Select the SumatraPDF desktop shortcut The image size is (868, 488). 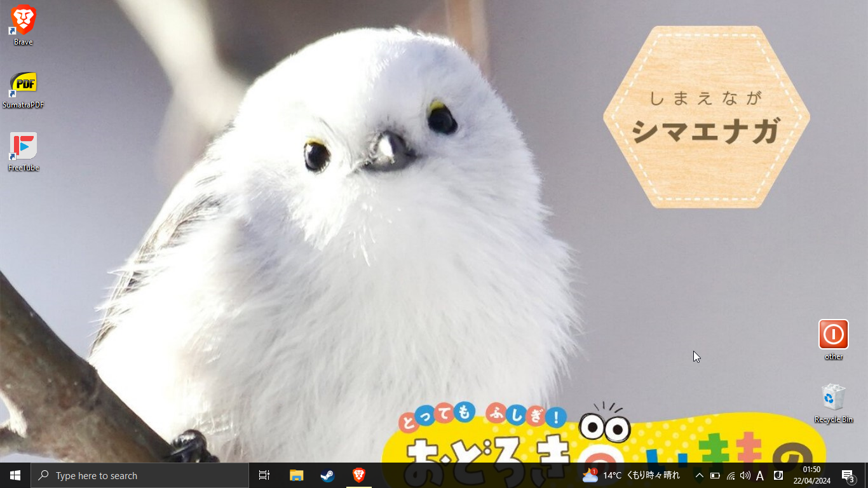click(x=23, y=90)
